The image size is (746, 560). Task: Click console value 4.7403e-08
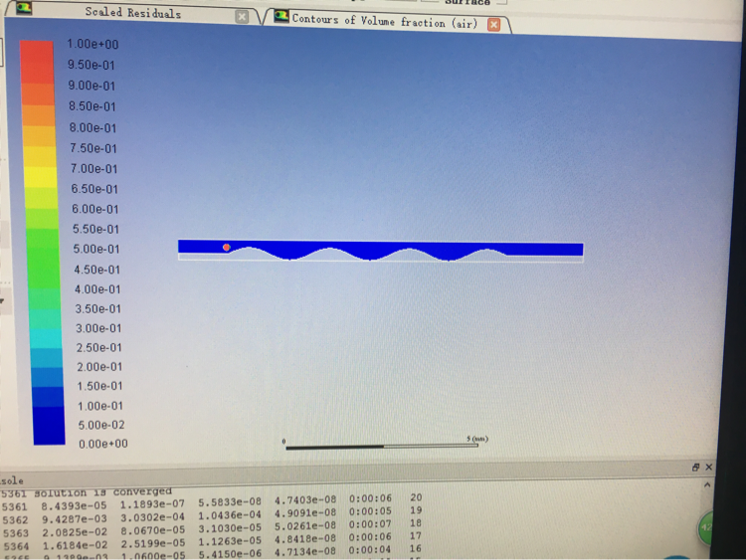tap(305, 500)
